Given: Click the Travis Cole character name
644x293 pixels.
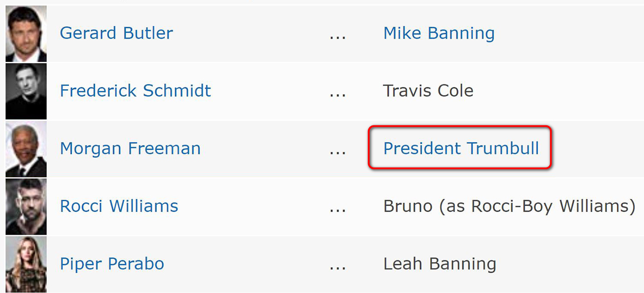Looking at the screenshot, I should (428, 91).
